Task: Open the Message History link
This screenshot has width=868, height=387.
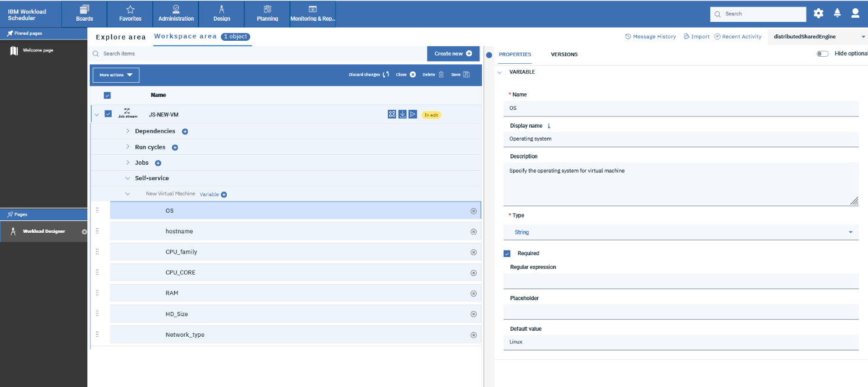Action: pos(650,37)
